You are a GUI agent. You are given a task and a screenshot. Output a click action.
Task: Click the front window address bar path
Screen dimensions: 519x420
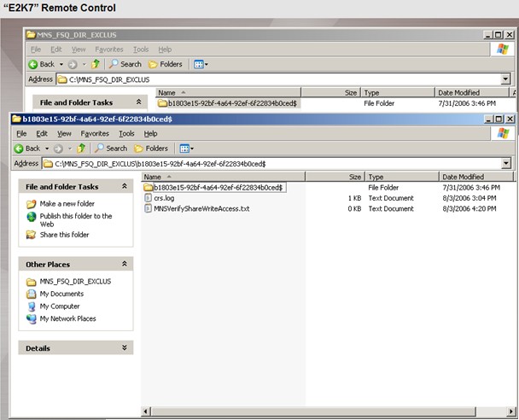click(160, 164)
